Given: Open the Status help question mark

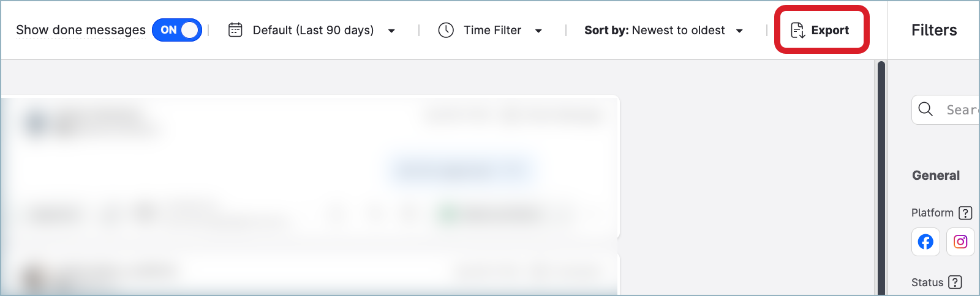Looking at the screenshot, I should 955,282.
